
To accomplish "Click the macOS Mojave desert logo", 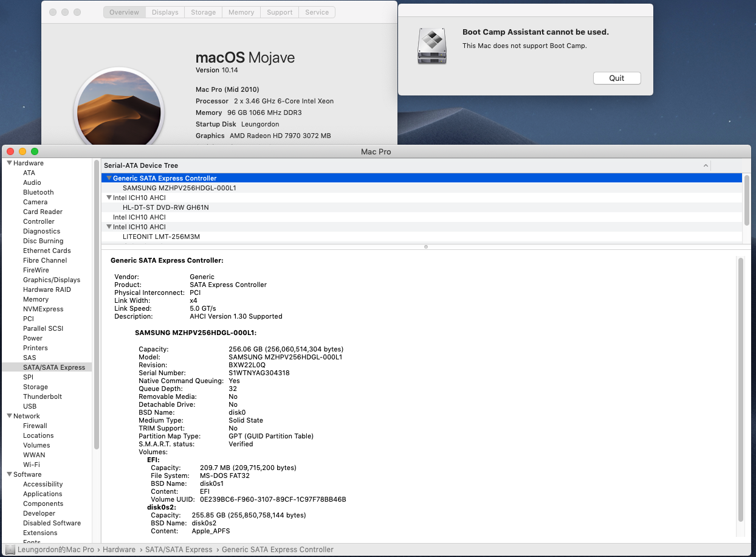I will pos(119,109).
